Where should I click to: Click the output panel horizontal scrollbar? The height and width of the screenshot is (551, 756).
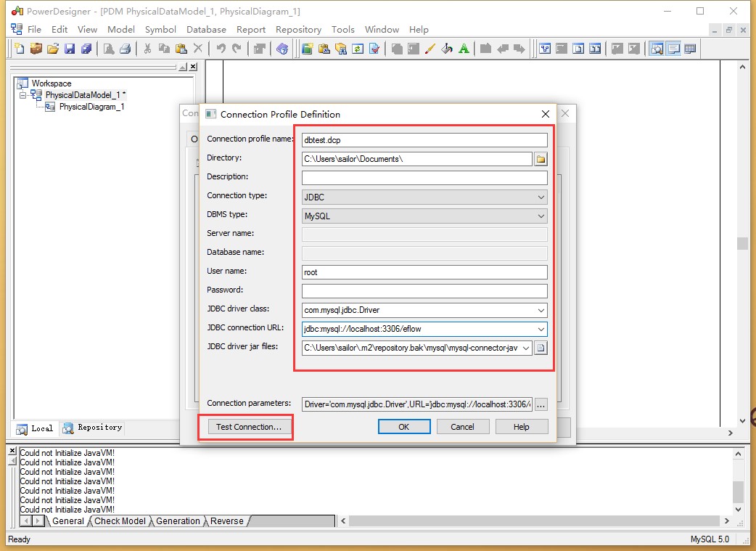coord(535,521)
